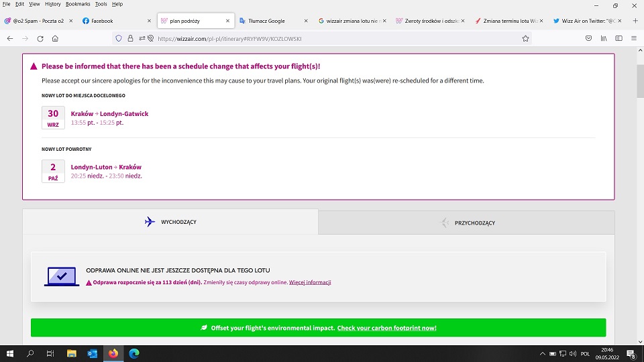644x362 pixels.
Task: Open the taskbar clock and date
Action: (x=607, y=354)
